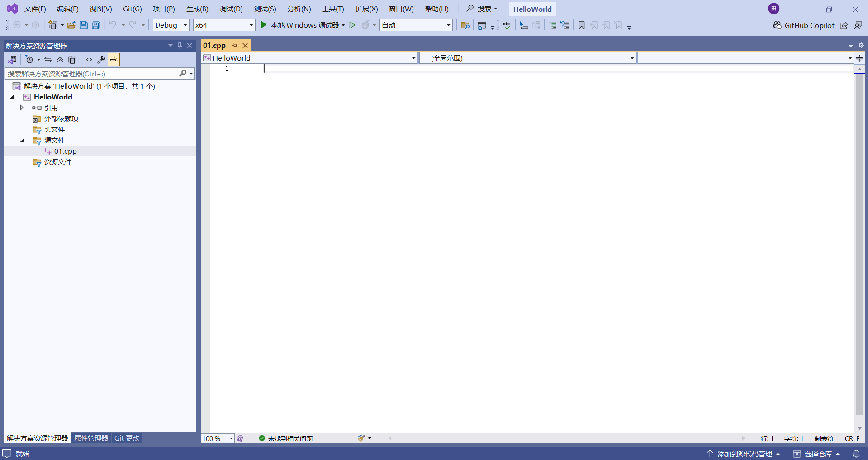The width and height of the screenshot is (868, 460).
Task: Open the x64 platform dropdown
Action: click(x=224, y=25)
